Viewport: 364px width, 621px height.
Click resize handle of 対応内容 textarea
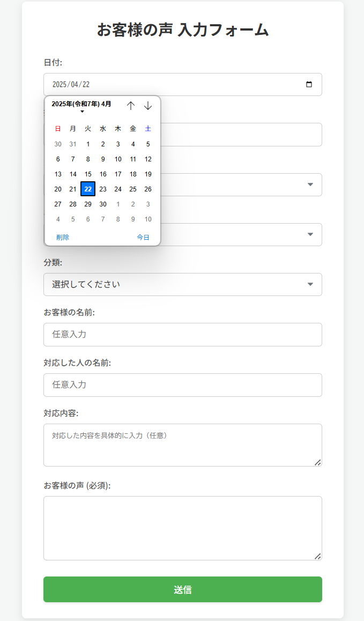tap(317, 462)
